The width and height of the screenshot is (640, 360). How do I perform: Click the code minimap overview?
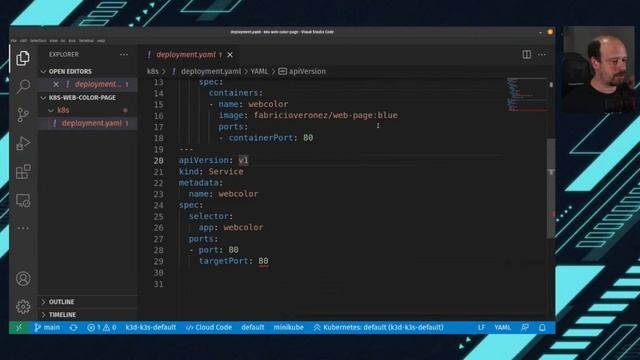[527, 94]
